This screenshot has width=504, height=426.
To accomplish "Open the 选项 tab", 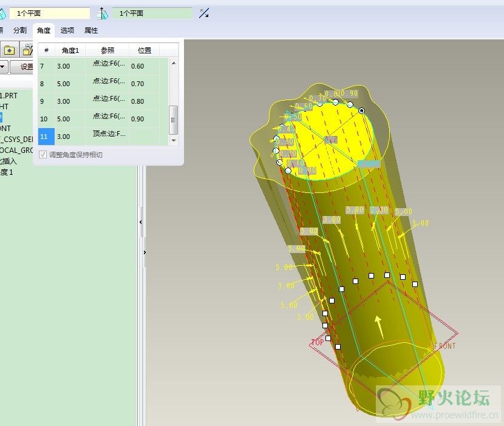I will [x=67, y=30].
